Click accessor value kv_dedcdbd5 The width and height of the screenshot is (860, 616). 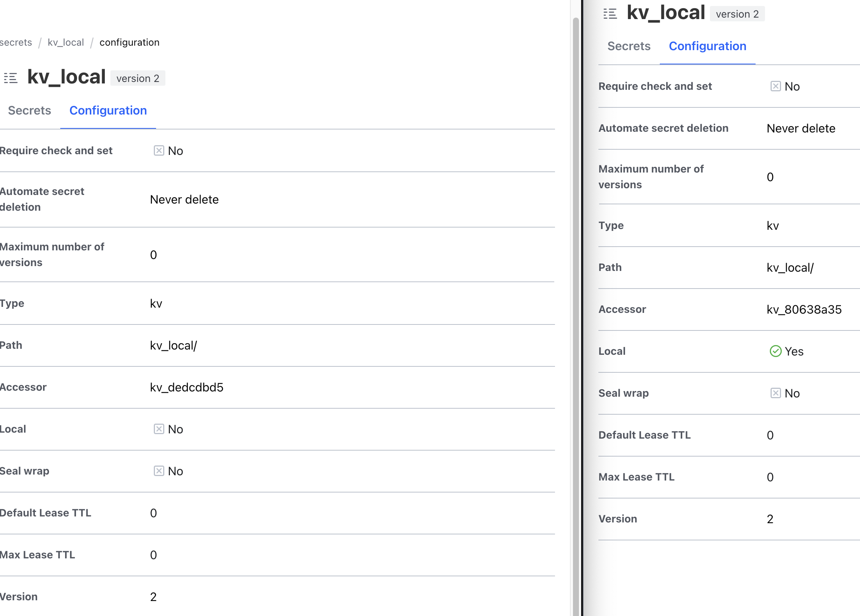click(187, 387)
